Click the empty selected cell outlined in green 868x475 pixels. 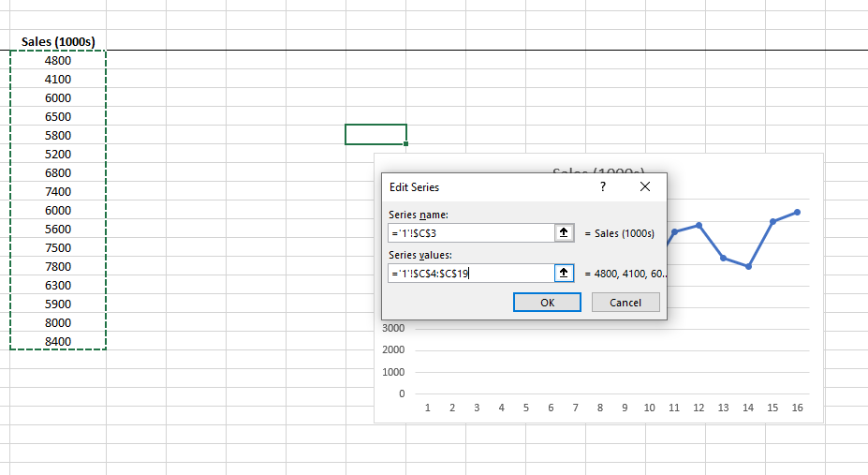pos(375,134)
